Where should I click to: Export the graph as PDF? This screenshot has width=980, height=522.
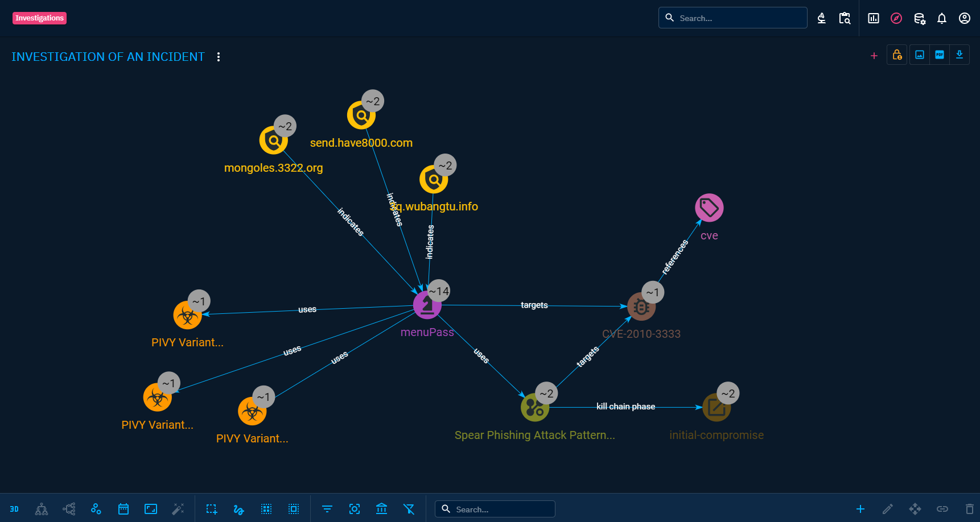(940, 55)
